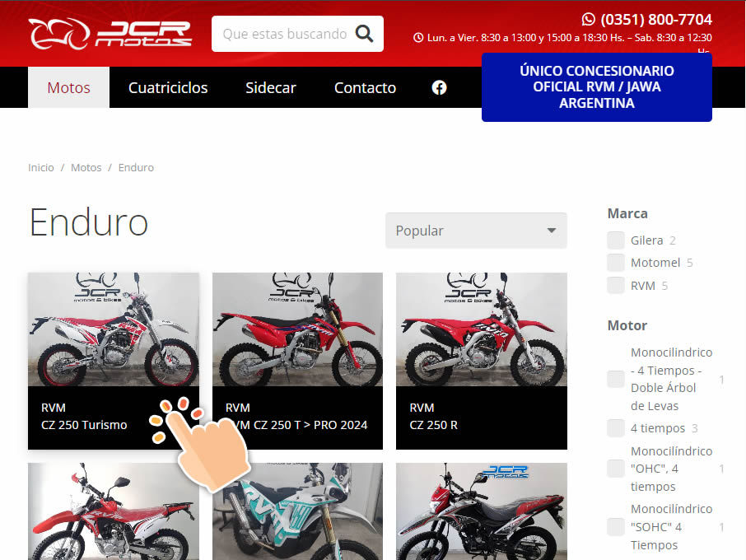Image resolution: width=746 pixels, height=560 pixels.
Task: Click the WhatsApp icon beside phone number
Action: click(x=589, y=19)
